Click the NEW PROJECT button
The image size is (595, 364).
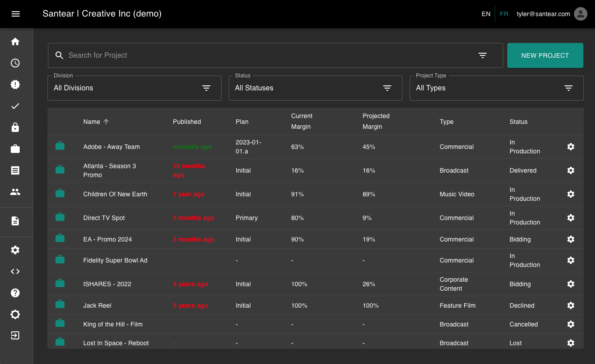tap(545, 55)
